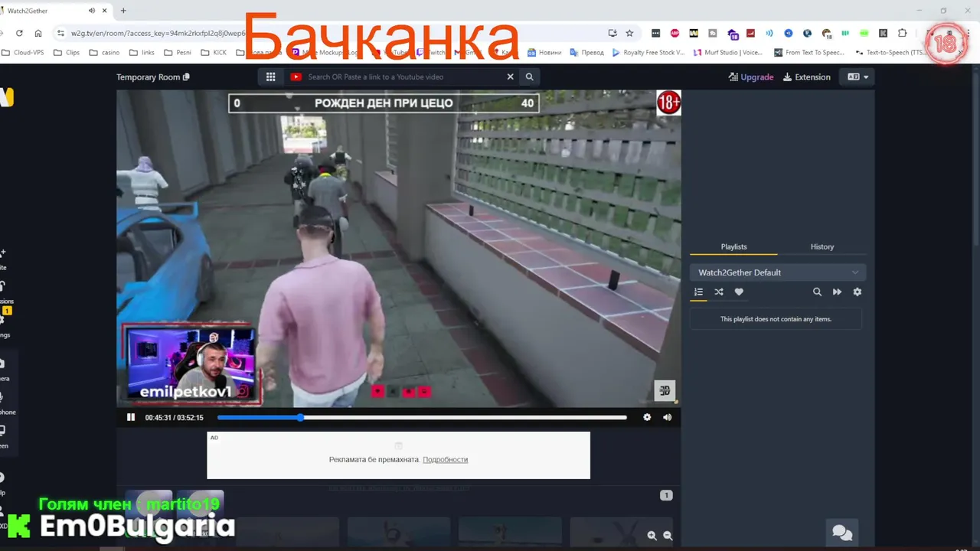Open the 'Превод' bookmark
980x551 pixels.
(x=586, y=53)
